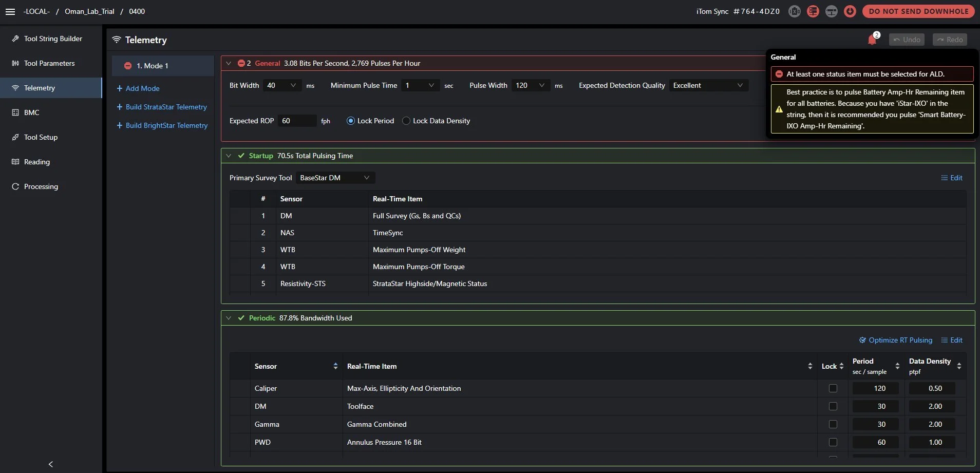This screenshot has width=980, height=473.
Task: Open the Primary Survey Tool dropdown
Action: 335,177
